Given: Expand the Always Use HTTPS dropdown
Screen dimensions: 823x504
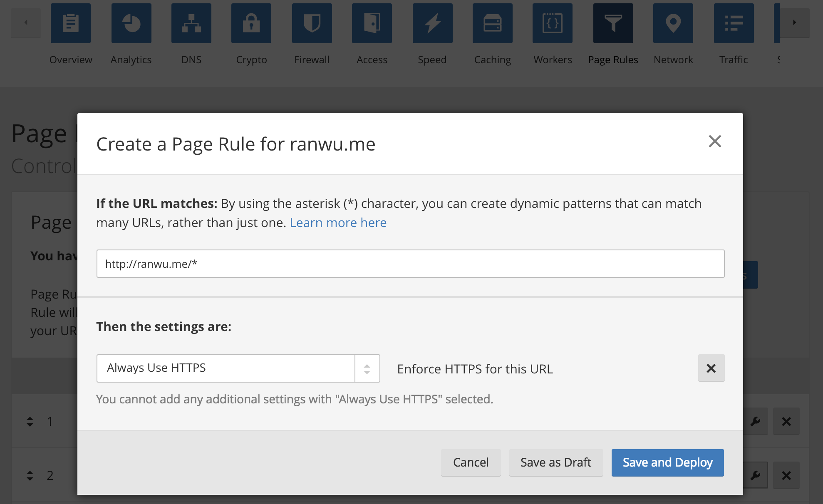Looking at the screenshot, I should [238, 368].
